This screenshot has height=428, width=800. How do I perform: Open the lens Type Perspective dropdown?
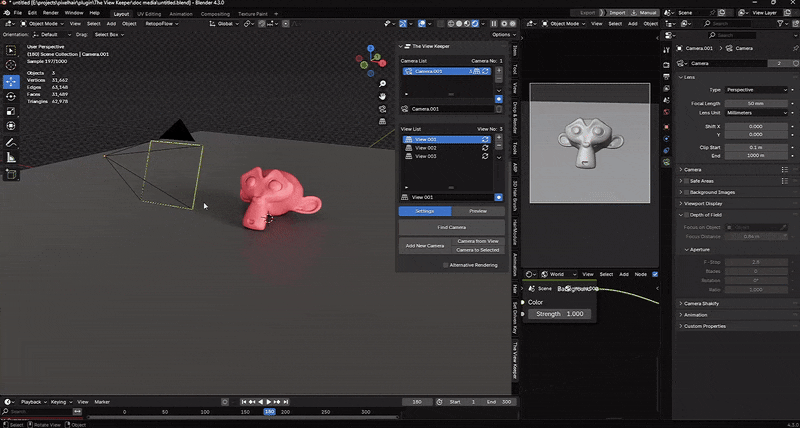coord(757,90)
